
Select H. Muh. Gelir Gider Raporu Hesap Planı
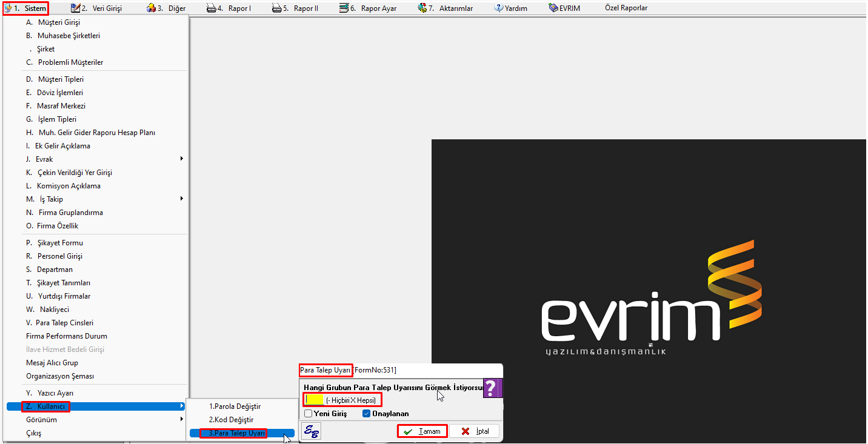(x=97, y=133)
